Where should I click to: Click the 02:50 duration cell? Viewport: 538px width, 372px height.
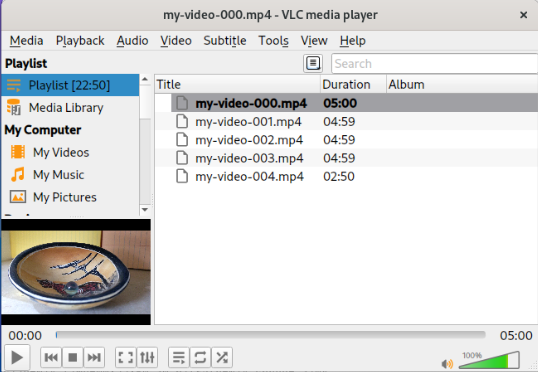(x=339, y=176)
